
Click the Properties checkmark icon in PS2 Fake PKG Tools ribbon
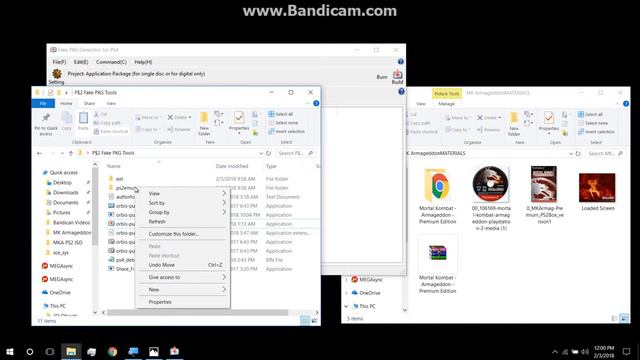[239, 118]
